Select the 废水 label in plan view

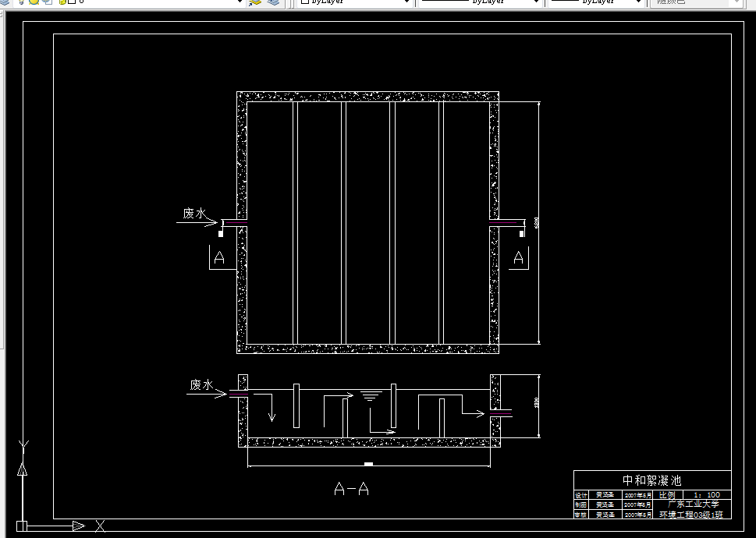point(194,214)
